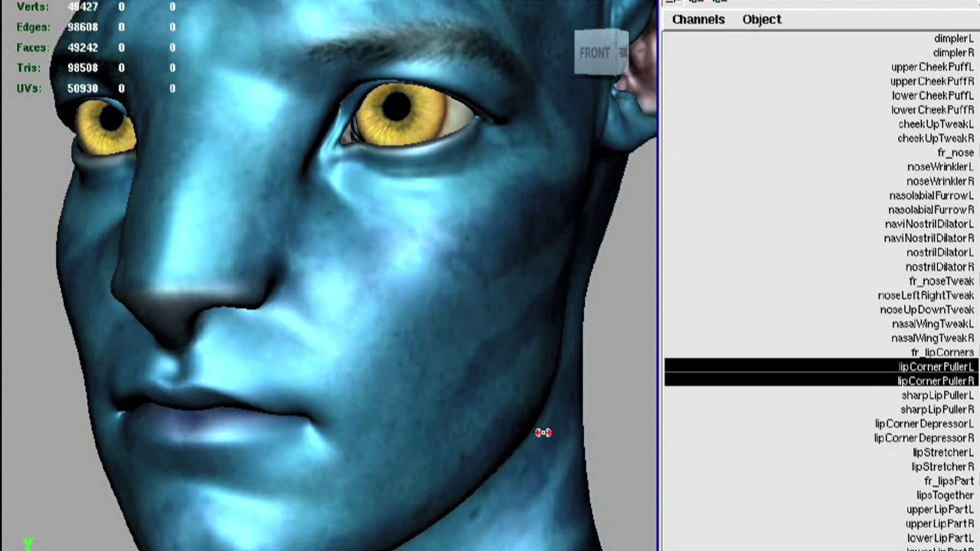Select the lipStretcherL channel
This screenshot has width=980, height=551.
coord(943,452)
